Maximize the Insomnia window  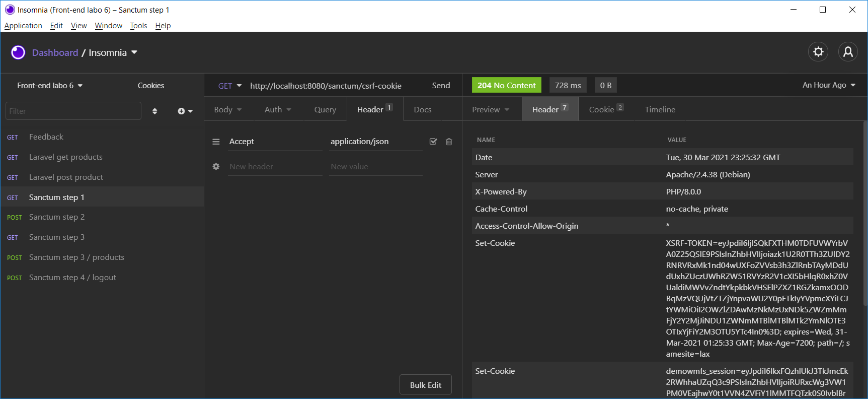click(x=823, y=10)
